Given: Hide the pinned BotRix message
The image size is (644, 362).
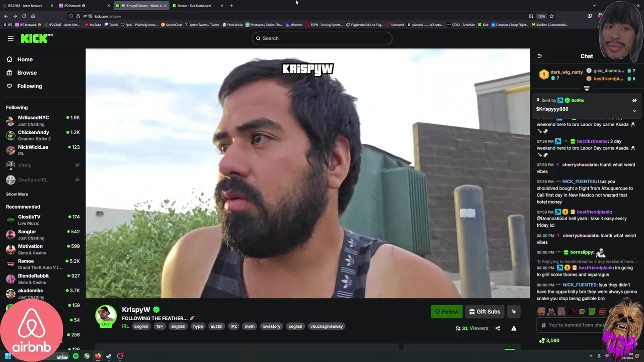Looking at the screenshot, I should [634, 101].
